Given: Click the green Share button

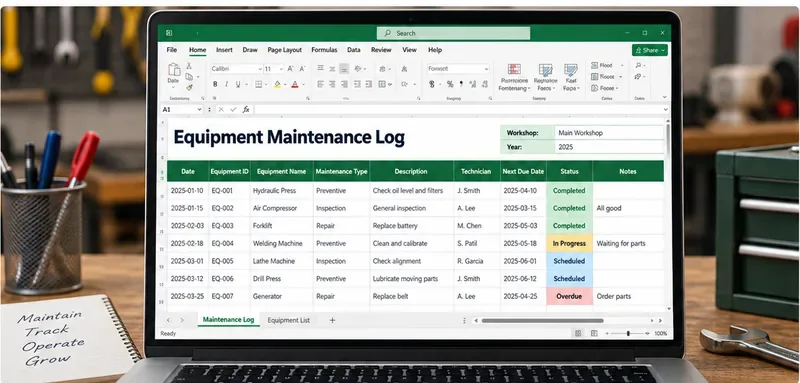Looking at the screenshot, I should click(649, 50).
